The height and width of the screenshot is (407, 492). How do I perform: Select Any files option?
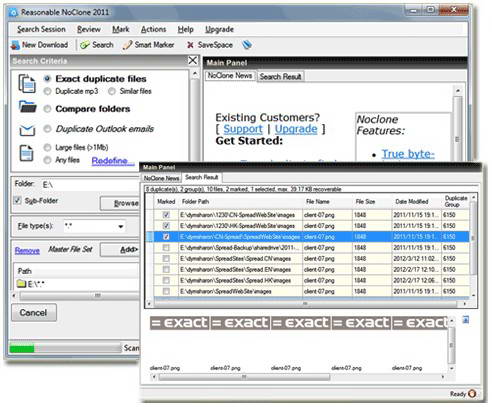[47, 160]
